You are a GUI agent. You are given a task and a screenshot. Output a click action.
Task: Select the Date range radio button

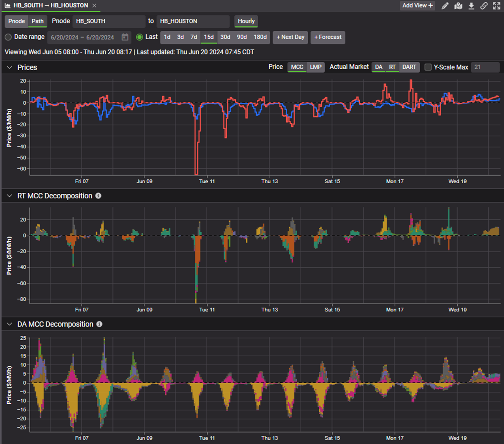pyautogui.click(x=8, y=37)
